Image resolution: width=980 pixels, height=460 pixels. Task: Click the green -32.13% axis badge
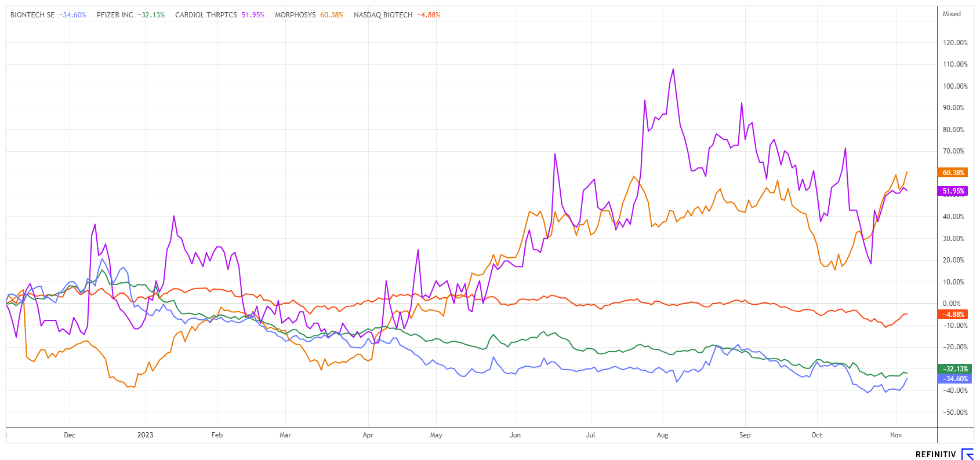(953, 369)
